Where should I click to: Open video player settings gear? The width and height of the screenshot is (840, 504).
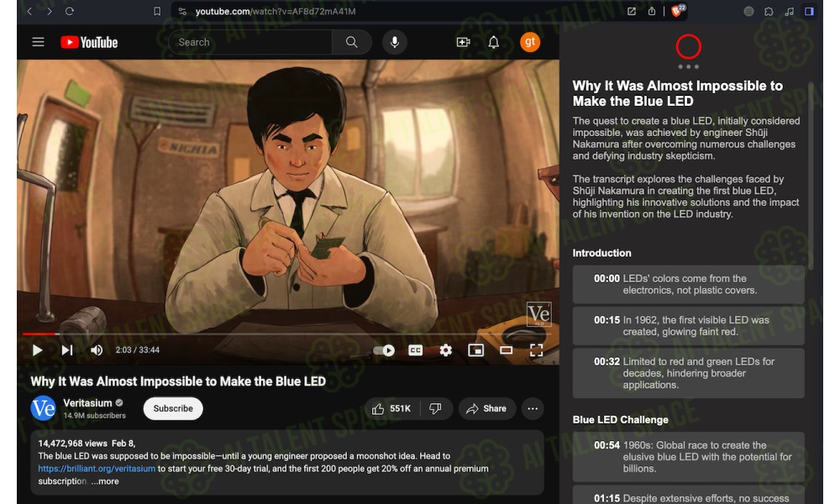[x=446, y=350]
